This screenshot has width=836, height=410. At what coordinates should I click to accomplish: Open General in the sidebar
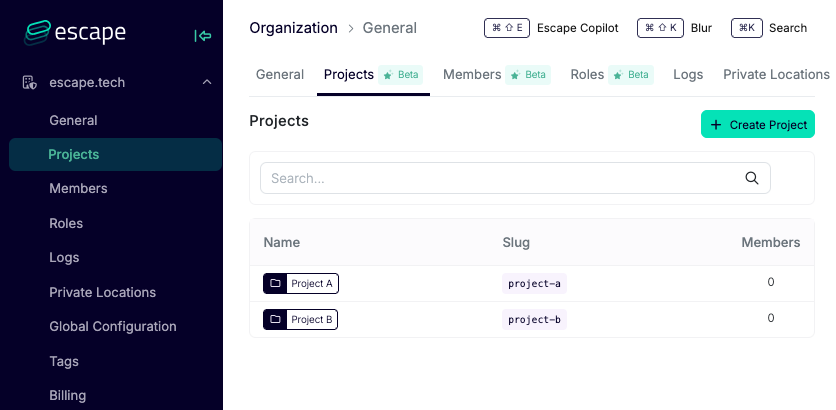(73, 120)
